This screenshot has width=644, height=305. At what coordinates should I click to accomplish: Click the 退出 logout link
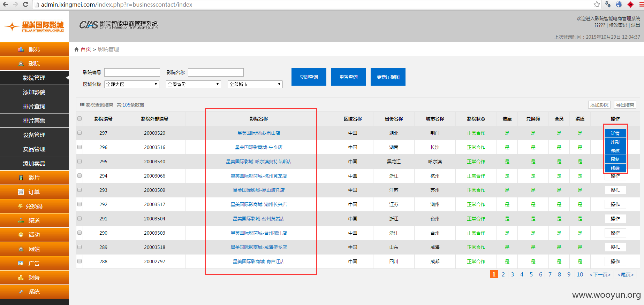[x=636, y=25]
